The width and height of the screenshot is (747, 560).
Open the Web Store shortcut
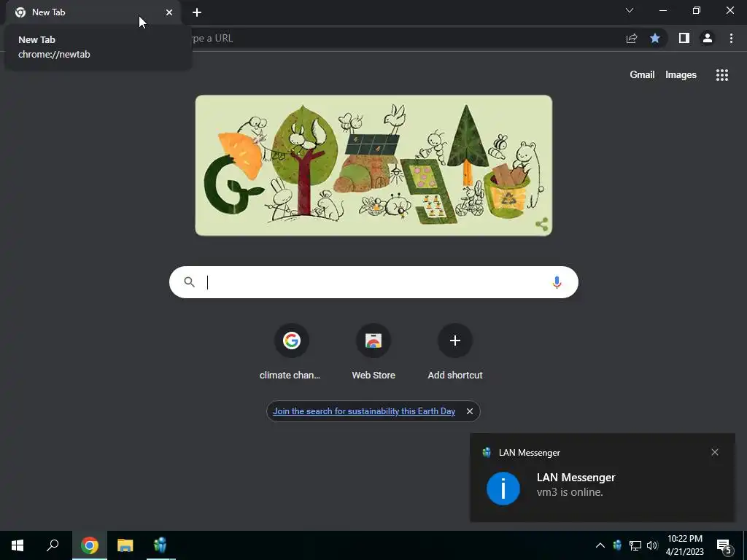(x=373, y=352)
